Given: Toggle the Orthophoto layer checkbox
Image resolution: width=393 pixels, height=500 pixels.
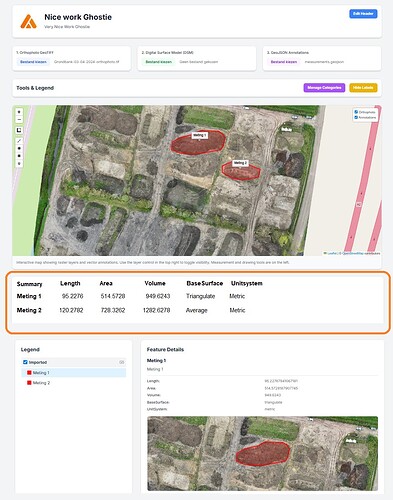Looking at the screenshot, I should [356, 112].
